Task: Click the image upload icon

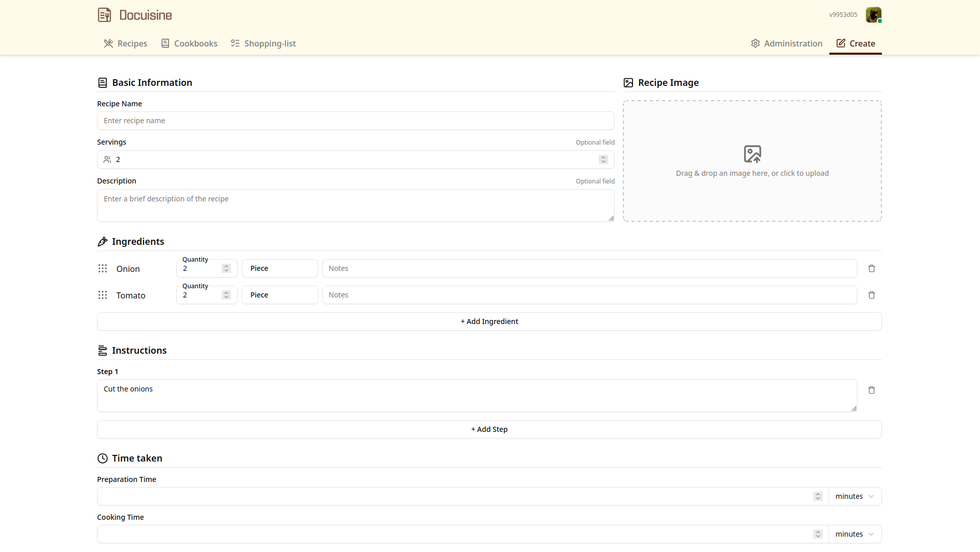Action: pos(752,154)
